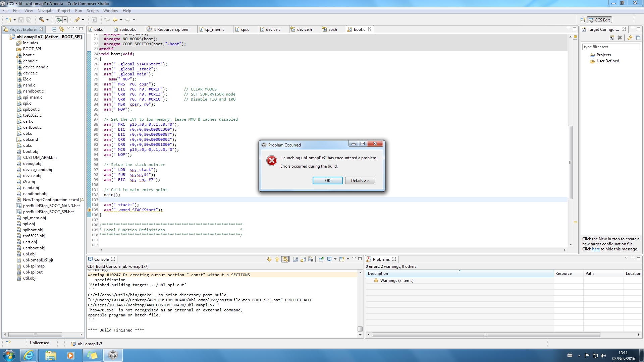Maximize the Console panel
Viewport: 644px width, 362px height.
tap(360, 258)
